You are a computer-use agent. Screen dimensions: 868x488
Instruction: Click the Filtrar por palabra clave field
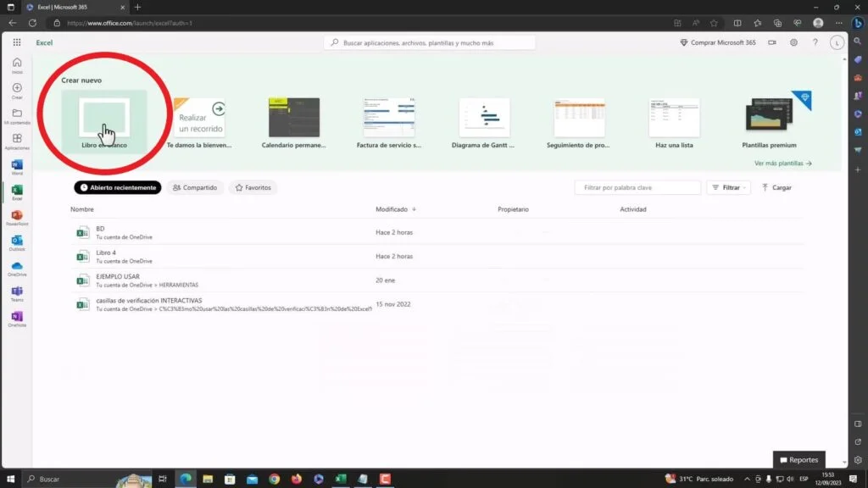pos(637,187)
